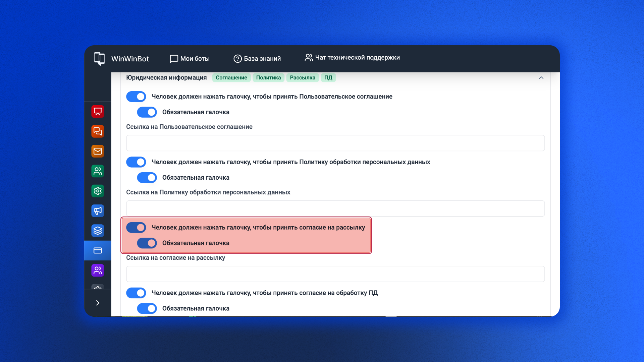The width and height of the screenshot is (644, 362).
Task: Open База знаний menu item
Action: pos(257,59)
